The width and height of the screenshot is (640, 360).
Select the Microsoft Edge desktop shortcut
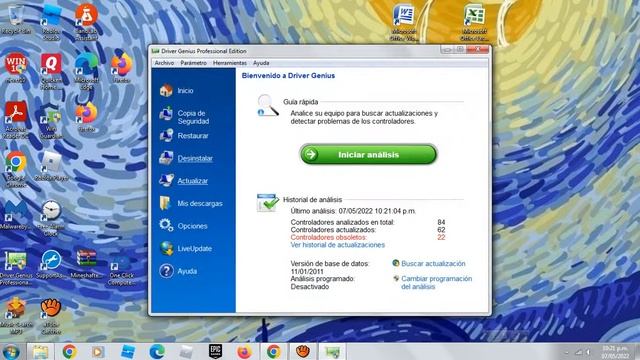(x=86, y=71)
